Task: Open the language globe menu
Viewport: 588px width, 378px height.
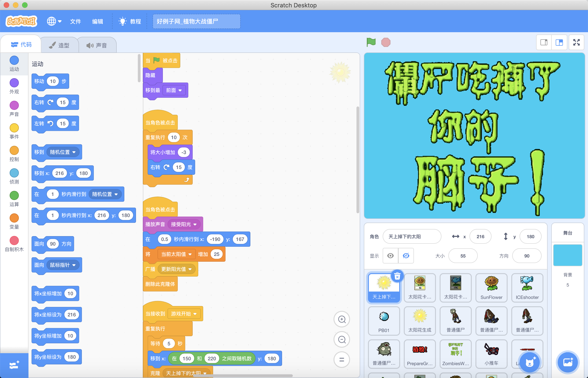Action: tap(54, 21)
